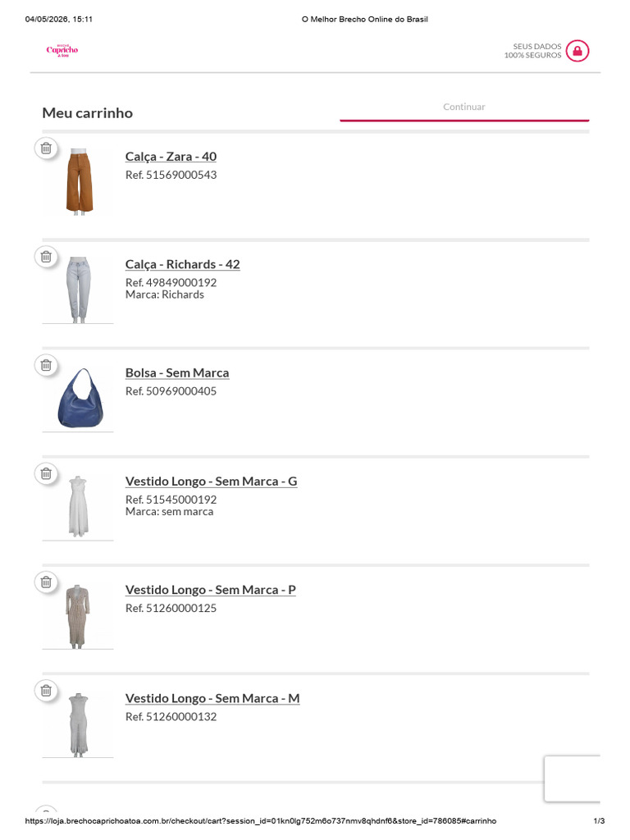Click the pink padlock security icon
The width and height of the screenshot is (630, 840).
pos(577,51)
